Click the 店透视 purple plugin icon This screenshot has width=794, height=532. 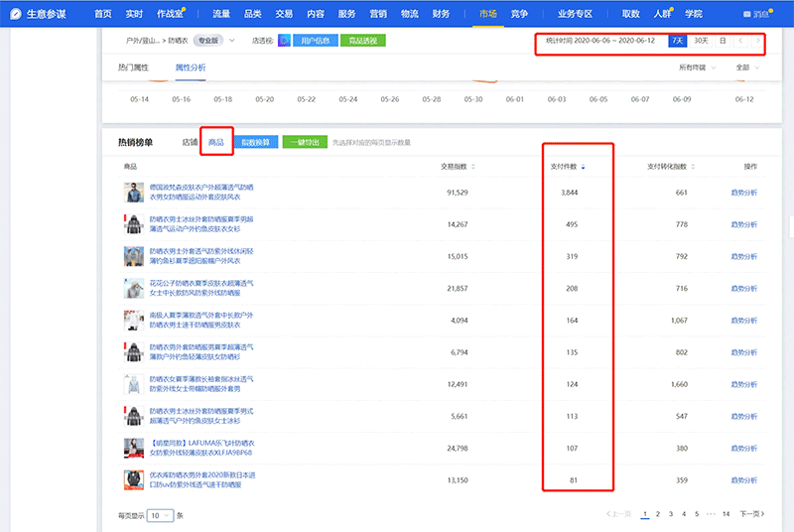[284, 41]
